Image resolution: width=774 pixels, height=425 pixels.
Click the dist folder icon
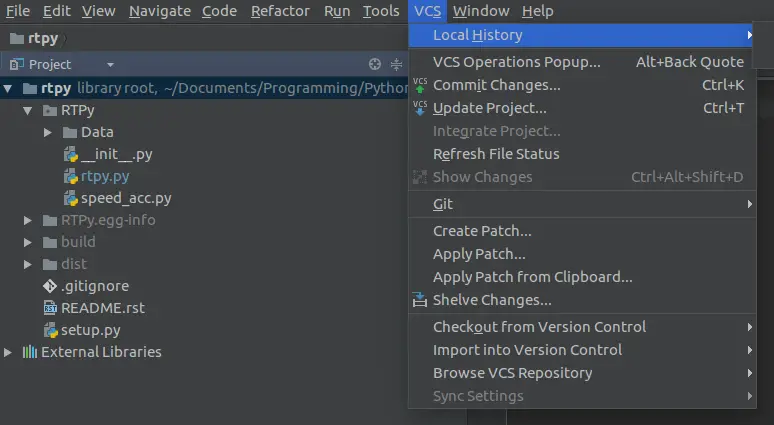[49, 264]
